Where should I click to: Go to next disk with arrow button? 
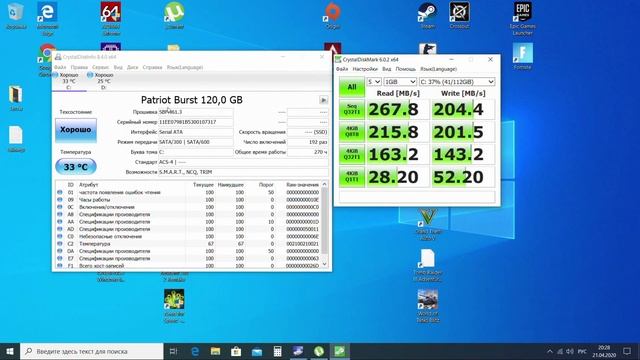pyautogui.click(x=323, y=100)
